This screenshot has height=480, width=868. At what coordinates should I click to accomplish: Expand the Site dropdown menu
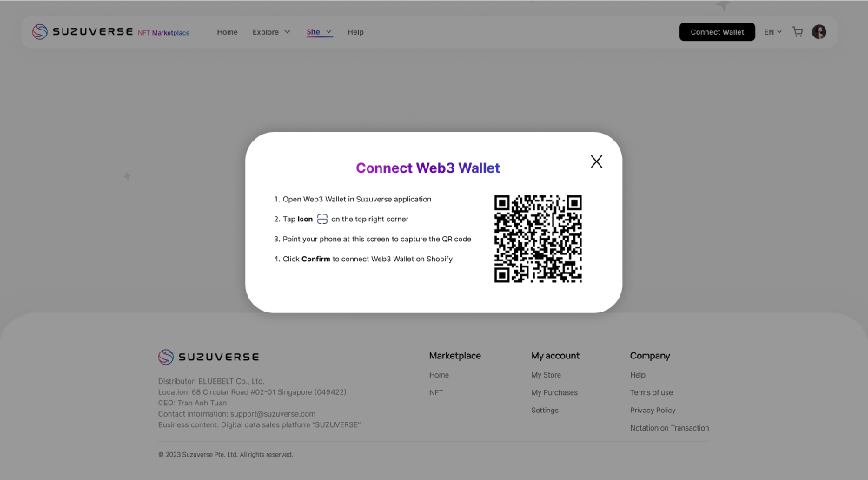(319, 32)
